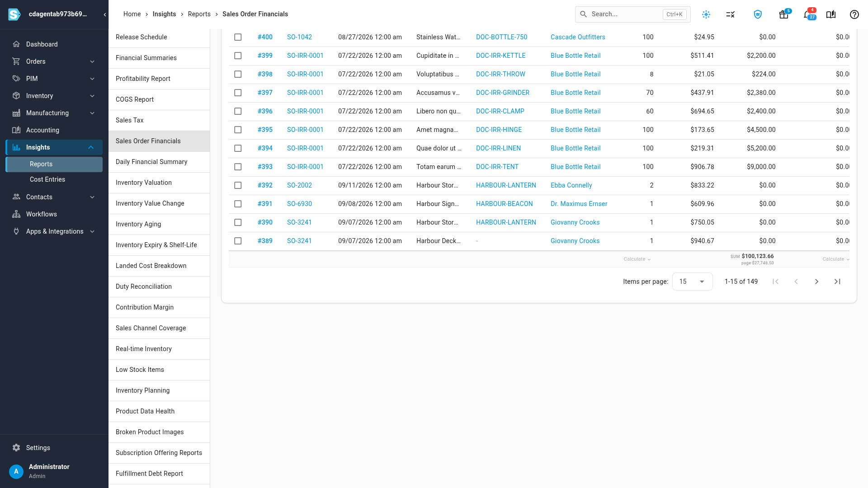
Task: Open the documentation book icon
Action: [x=831, y=14]
